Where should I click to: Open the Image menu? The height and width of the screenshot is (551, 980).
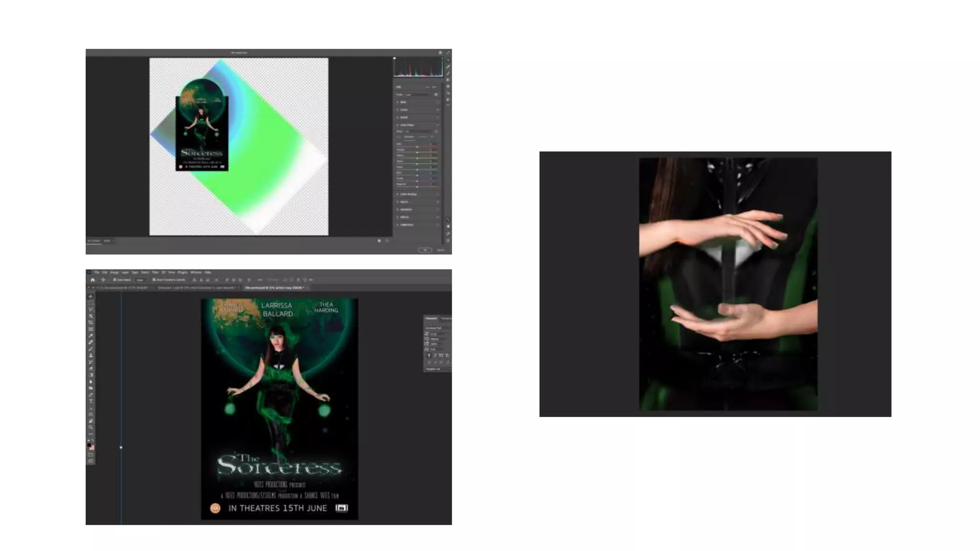114,272
